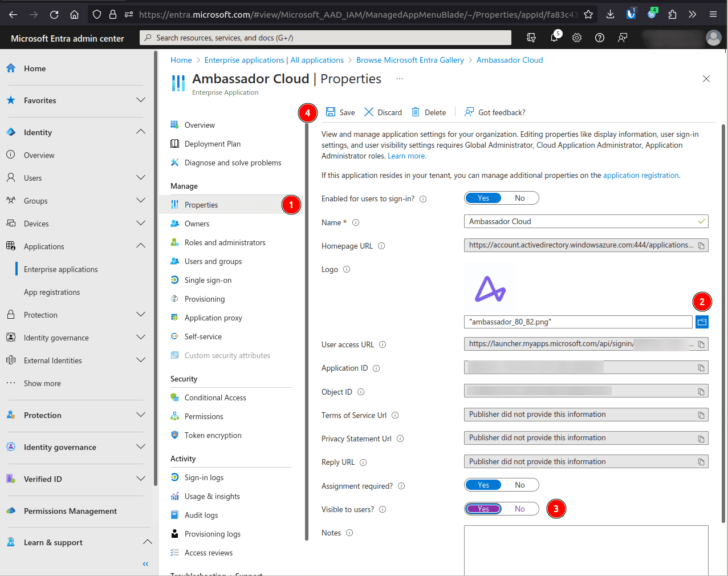This screenshot has height=576, width=728.
Task: Expand the Groups menu
Action: coord(141,201)
